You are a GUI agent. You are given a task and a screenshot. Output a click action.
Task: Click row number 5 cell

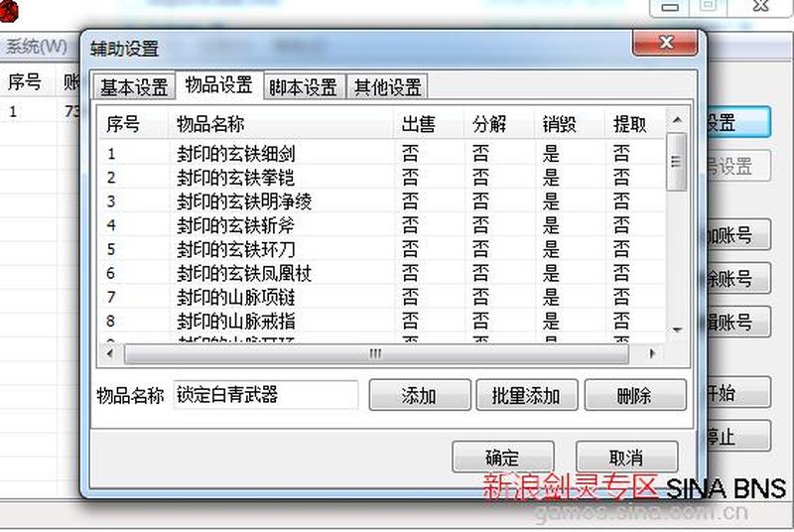[111, 249]
